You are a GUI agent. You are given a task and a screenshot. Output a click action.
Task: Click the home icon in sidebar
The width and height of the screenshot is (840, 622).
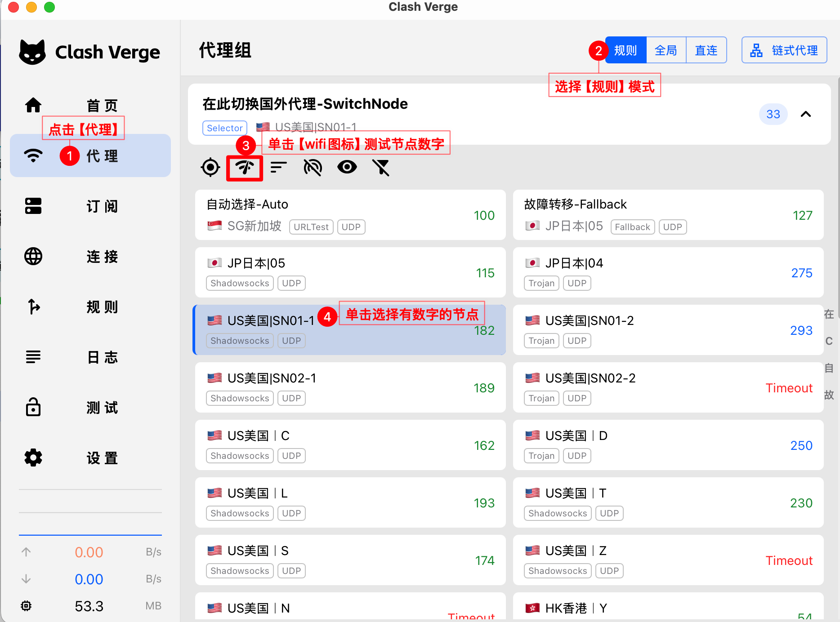click(33, 105)
